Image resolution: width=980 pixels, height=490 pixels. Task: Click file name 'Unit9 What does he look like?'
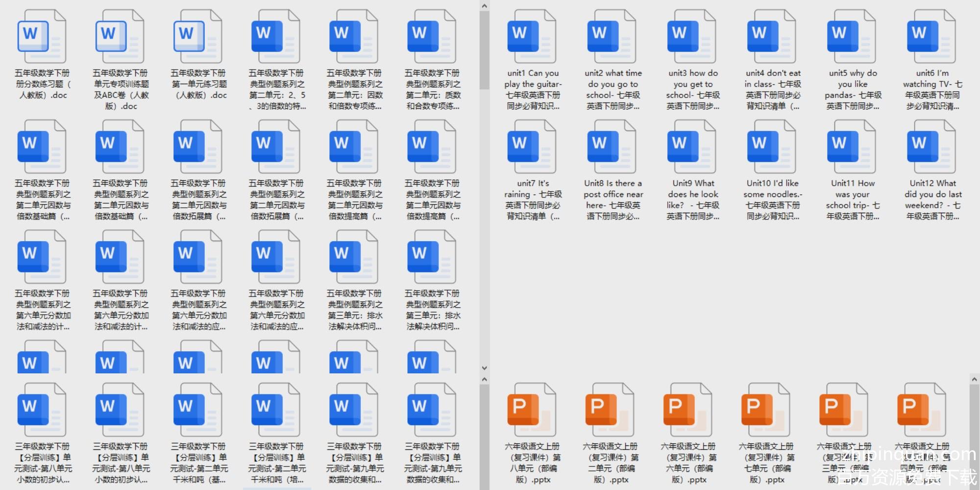693,200
